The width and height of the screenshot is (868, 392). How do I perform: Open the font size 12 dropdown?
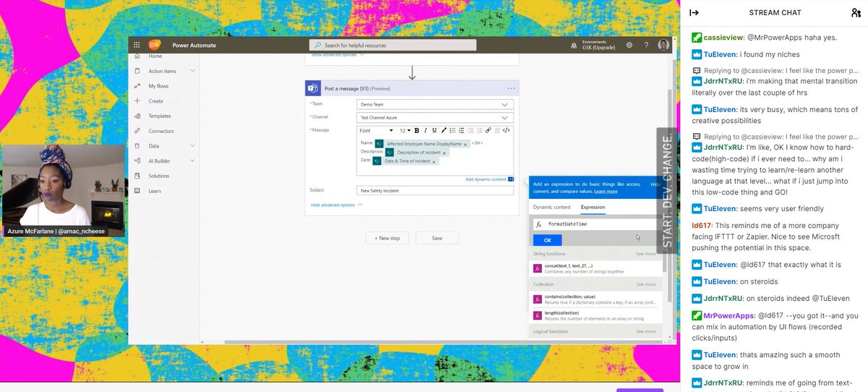pos(405,131)
